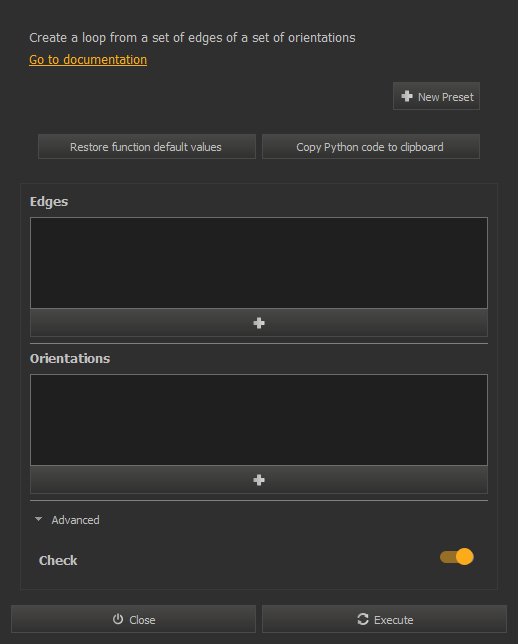Image resolution: width=518 pixels, height=644 pixels.
Task: Select the empty Edges list box
Action: click(x=259, y=263)
